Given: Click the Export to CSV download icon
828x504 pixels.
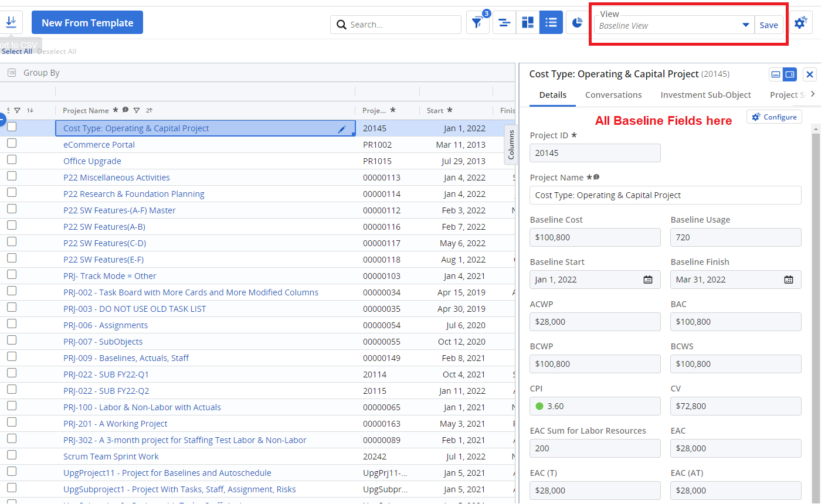Looking at the screenshot, I should 11,22.
